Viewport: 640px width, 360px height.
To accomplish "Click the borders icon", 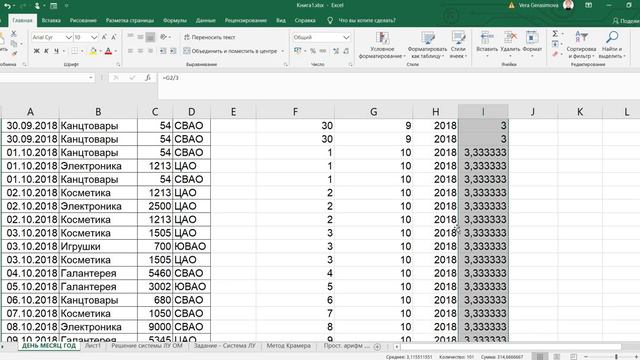I will point(75,51).
